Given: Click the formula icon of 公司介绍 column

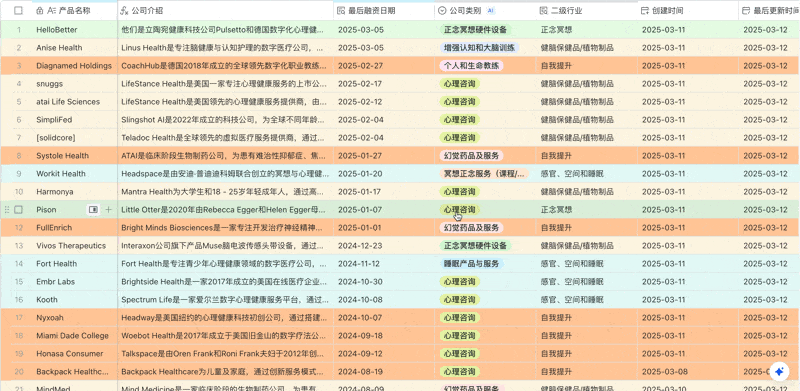Looking at the screenshot, I should pyautogui.click(x=123, y=11).
